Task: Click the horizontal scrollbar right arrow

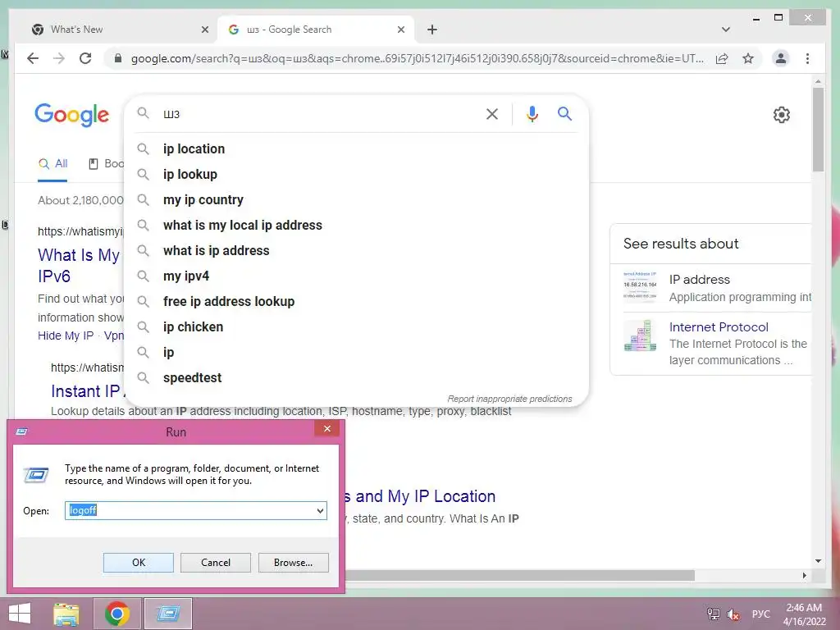Action: [x=804, y=575]
